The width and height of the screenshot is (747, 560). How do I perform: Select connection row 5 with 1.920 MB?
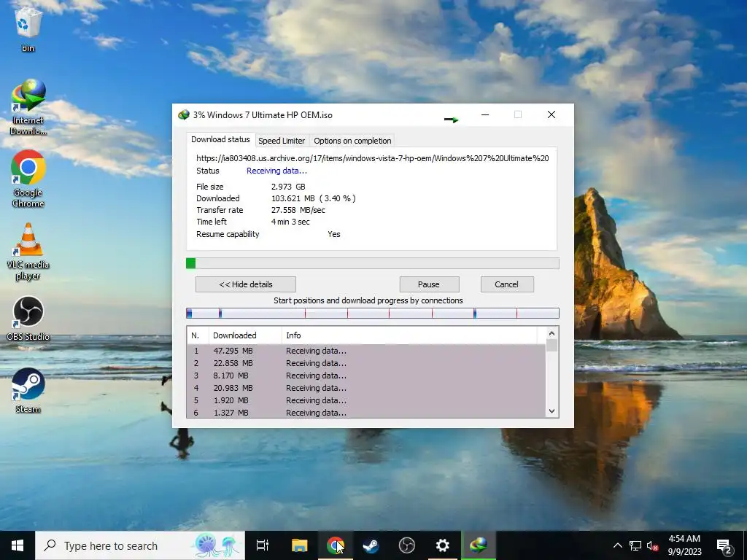pos(366,400)
